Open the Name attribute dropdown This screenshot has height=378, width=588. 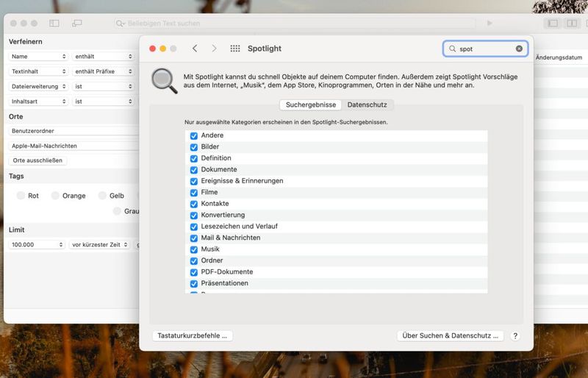click(38, 57)
